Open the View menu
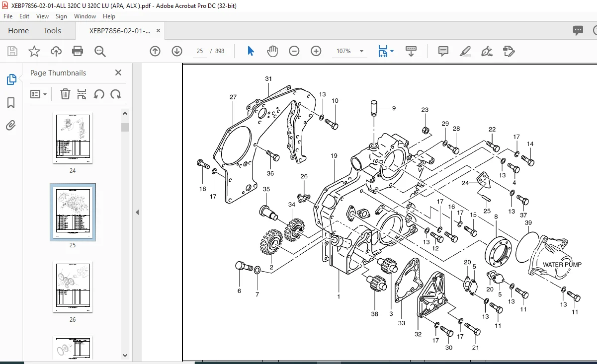597x364 pixels. pos(43,16)
